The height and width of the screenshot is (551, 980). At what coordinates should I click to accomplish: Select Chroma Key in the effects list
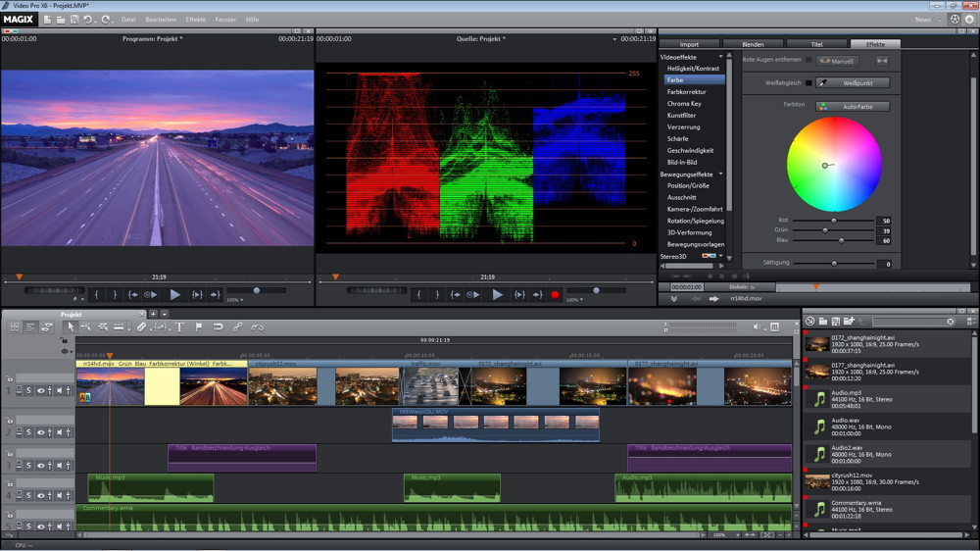point(684,104)
